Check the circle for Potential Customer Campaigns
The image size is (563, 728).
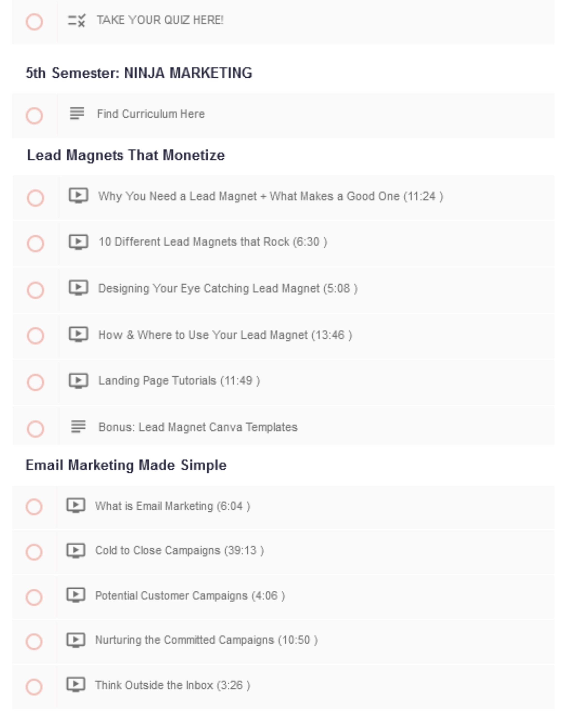pos(34,597)
